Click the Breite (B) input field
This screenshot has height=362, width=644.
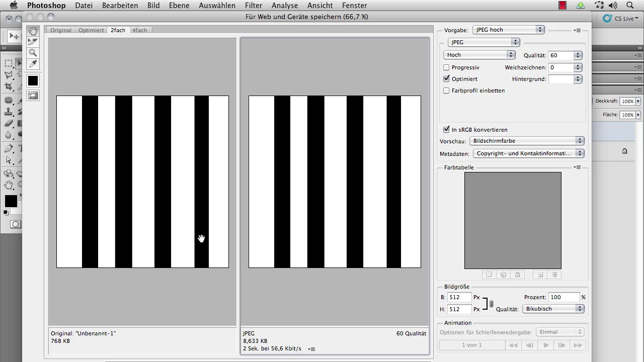[x=459, y=297]
